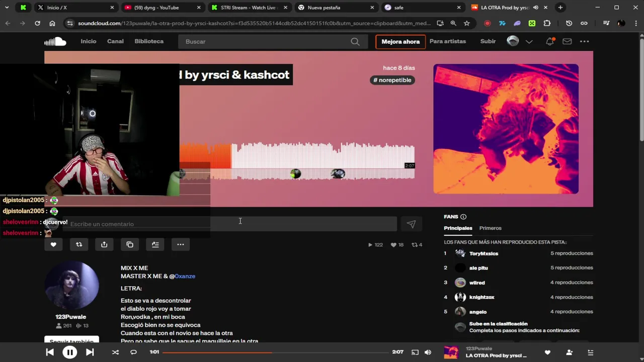644x362 pixels.
Task: Click the Mejora ahora button
Action: tap(400, 42)
